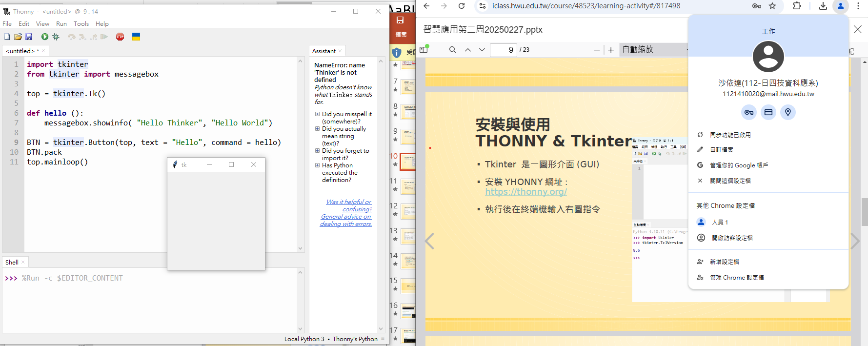The width and height of the screenshot is (868, 346).
Task: Open the thonny.org link on the slide
Action: tap(525, 192)
